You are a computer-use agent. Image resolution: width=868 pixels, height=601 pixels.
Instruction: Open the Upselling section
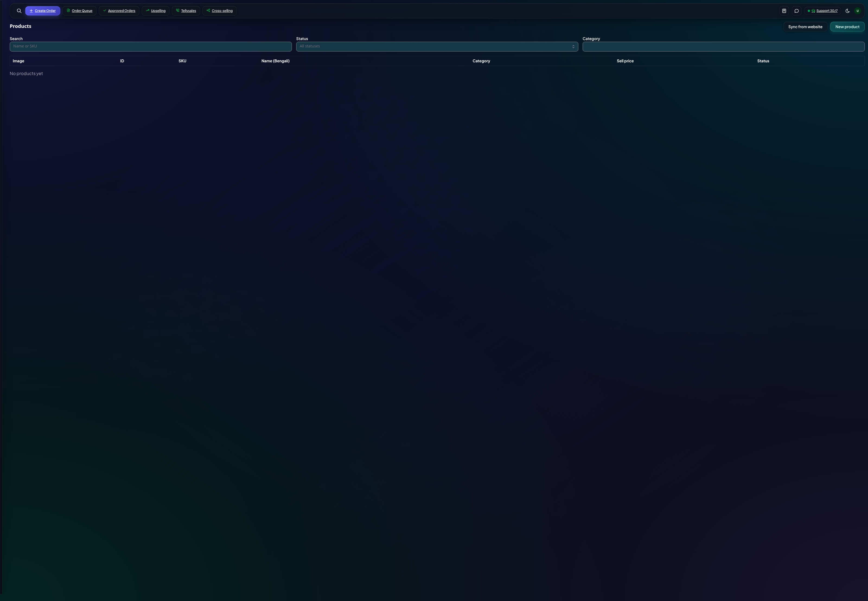pos(156,11)
